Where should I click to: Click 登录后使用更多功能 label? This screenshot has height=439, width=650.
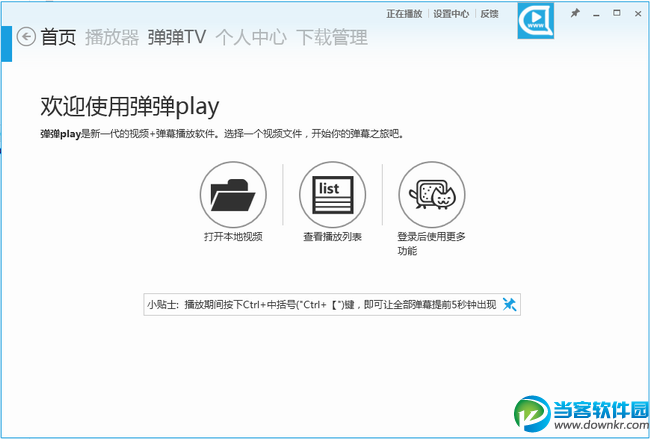431,244
